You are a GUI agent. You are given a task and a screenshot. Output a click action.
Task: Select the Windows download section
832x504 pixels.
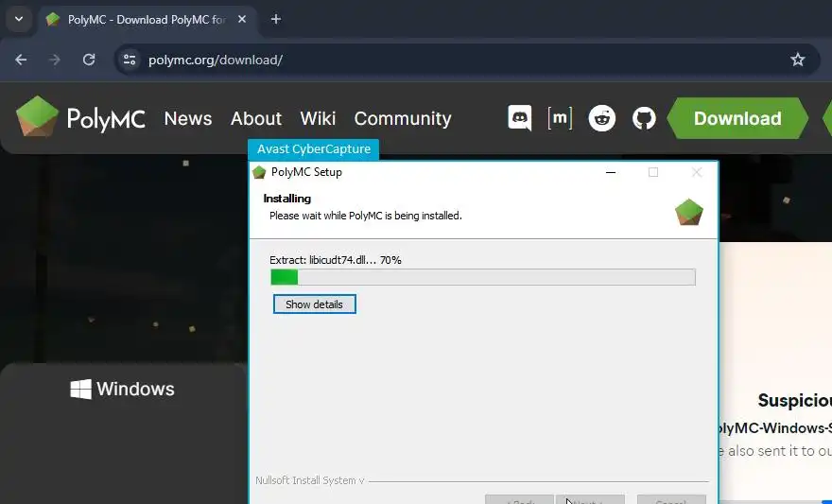123,389
